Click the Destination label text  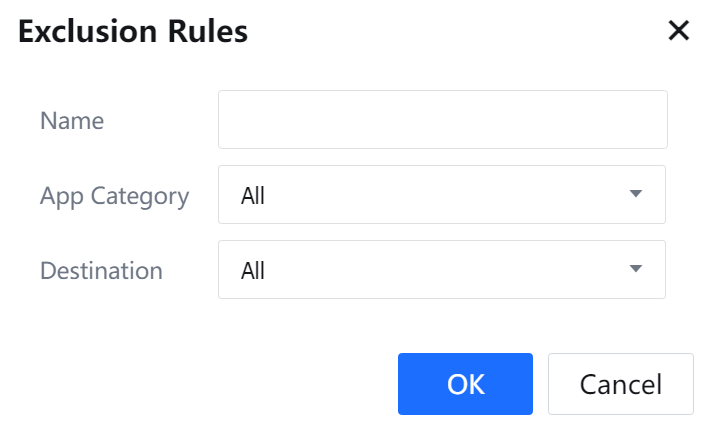pyautogui.click(x=101, y=270)
